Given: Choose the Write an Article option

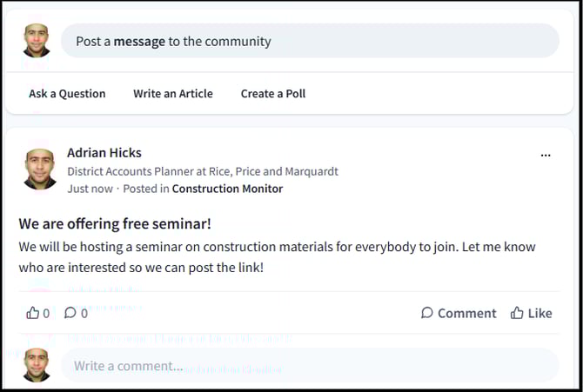Looking at the screenshot, I should pyautogui.click(x=172, y=94).
